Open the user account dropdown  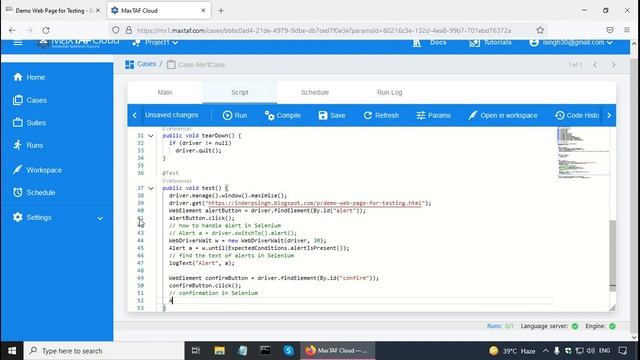571,42
